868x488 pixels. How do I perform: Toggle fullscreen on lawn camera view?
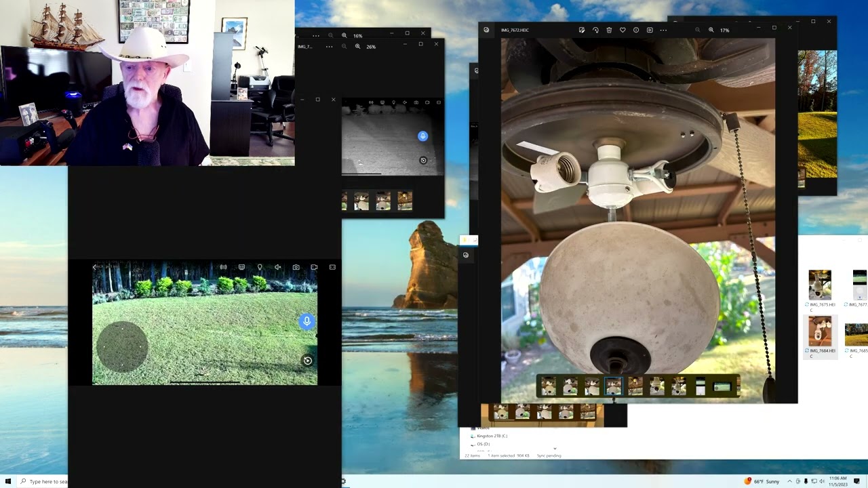(x=332, y=267)
